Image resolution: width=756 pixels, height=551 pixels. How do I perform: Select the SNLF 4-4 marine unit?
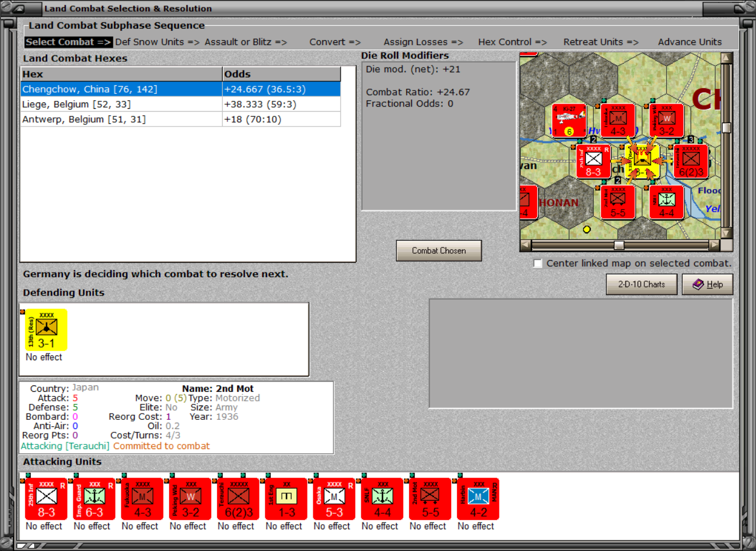pyautogui.click(x=383, y=499)
